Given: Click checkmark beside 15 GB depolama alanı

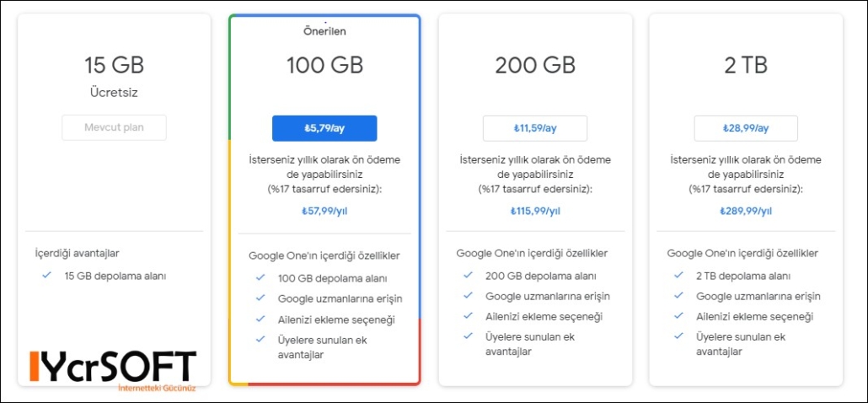Looking at the screenshot, I should [46, 275].
